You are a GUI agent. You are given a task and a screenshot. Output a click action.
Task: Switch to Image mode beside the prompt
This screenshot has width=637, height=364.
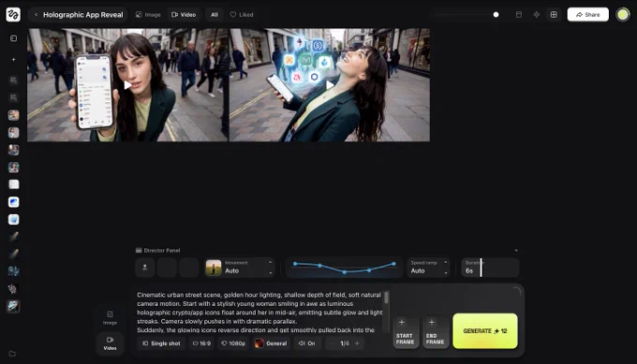(110, 318)
